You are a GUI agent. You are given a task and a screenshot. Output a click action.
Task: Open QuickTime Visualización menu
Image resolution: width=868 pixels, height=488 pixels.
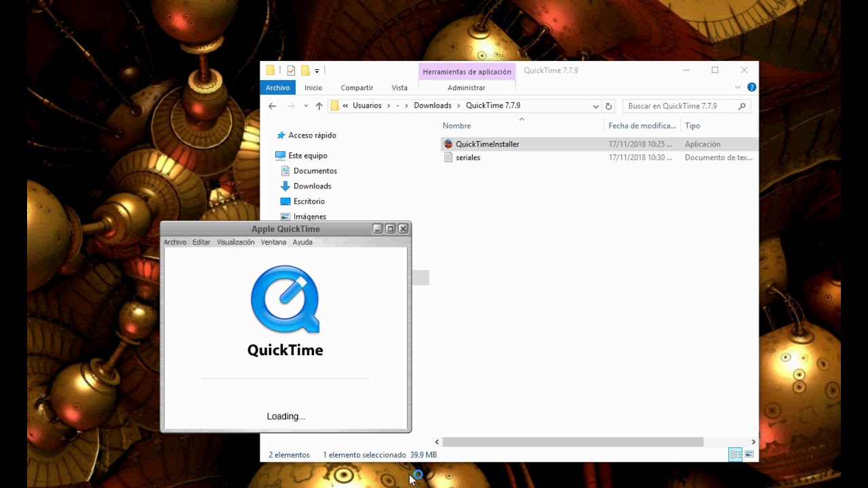(x=235, y=242)
